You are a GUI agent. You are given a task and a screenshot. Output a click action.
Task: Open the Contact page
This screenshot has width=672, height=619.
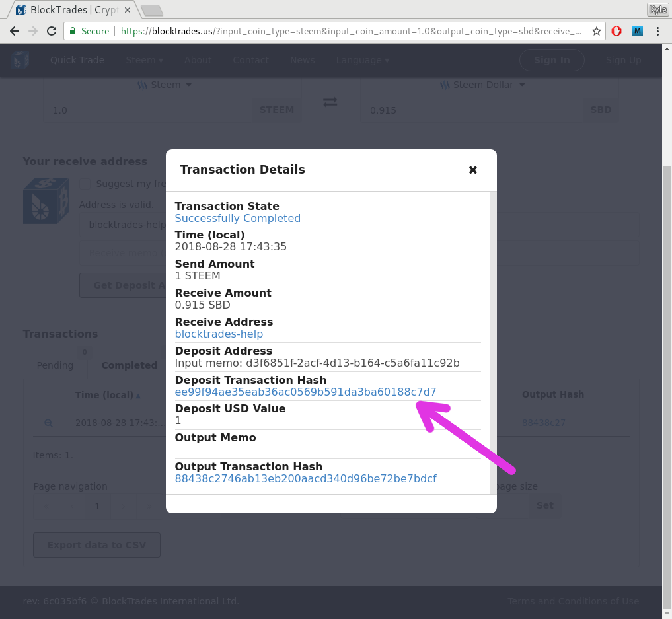point(250,60)
